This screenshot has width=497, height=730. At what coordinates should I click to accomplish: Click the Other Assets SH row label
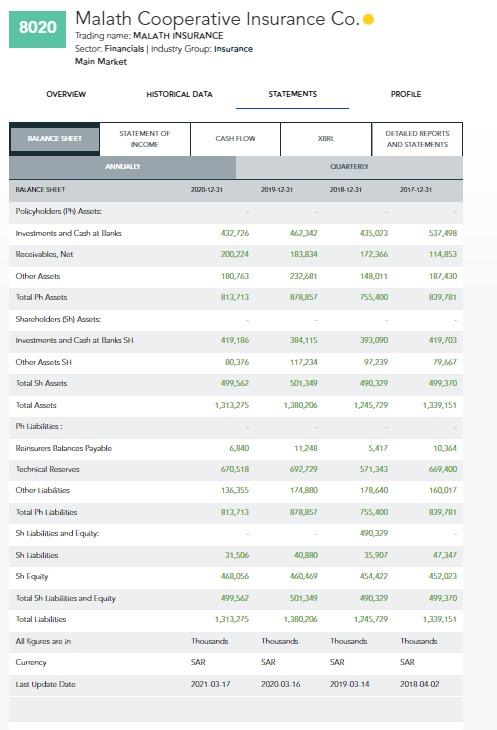43,362
